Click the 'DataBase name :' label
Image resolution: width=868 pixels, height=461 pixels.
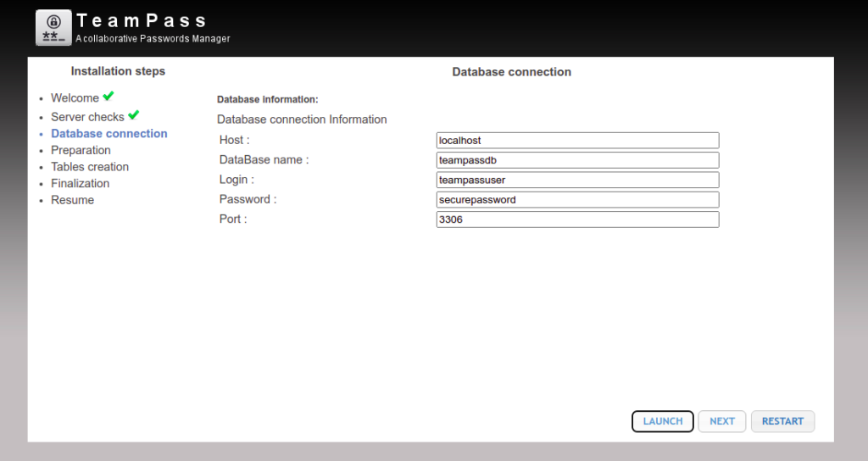coord(264,160)
